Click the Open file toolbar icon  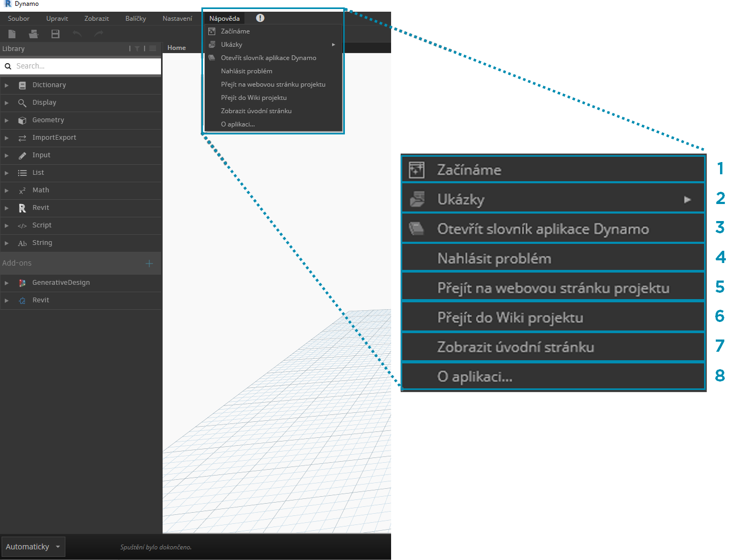tap(33, 34)
